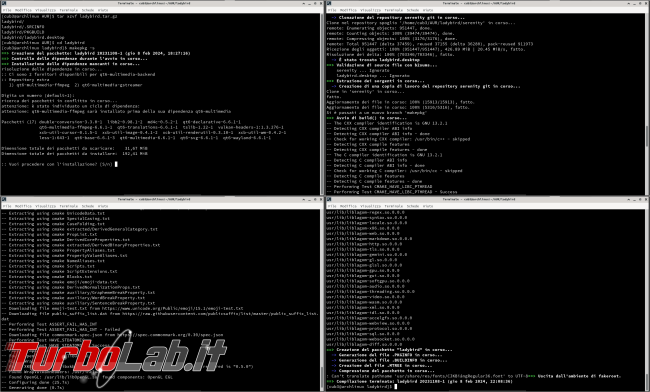Open Modifica menu in the liblagom listing terminal
The height and width of the screenshot is (392, 650).
[x=348, y=206]
